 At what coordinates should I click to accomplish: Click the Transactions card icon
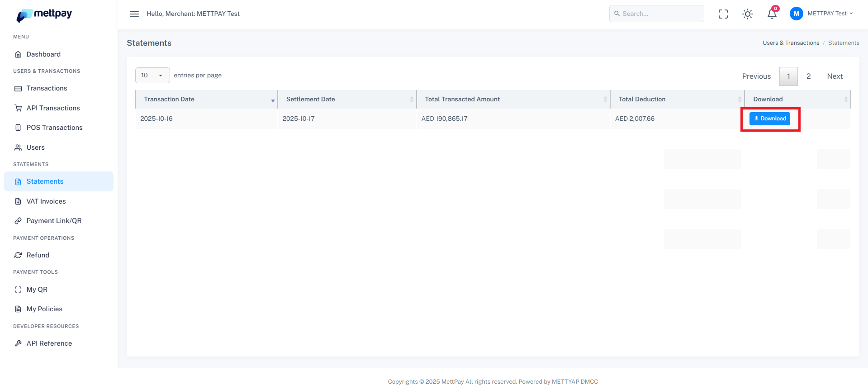tap(18, 89)
